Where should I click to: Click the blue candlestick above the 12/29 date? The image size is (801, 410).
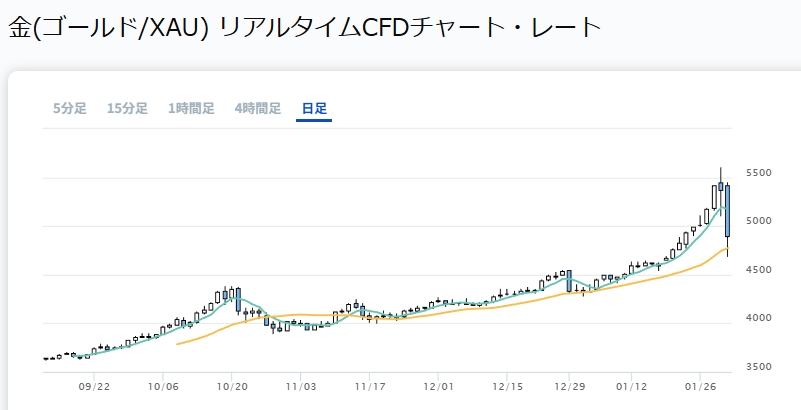(569, 281)
